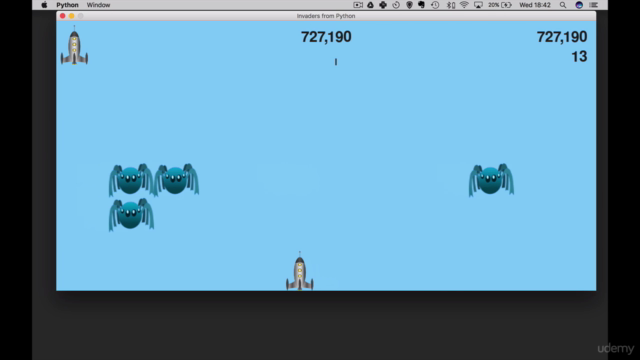The image size is (640, 360).
Task: Click the Wed 18:42 clock
Action: (535, 5)
